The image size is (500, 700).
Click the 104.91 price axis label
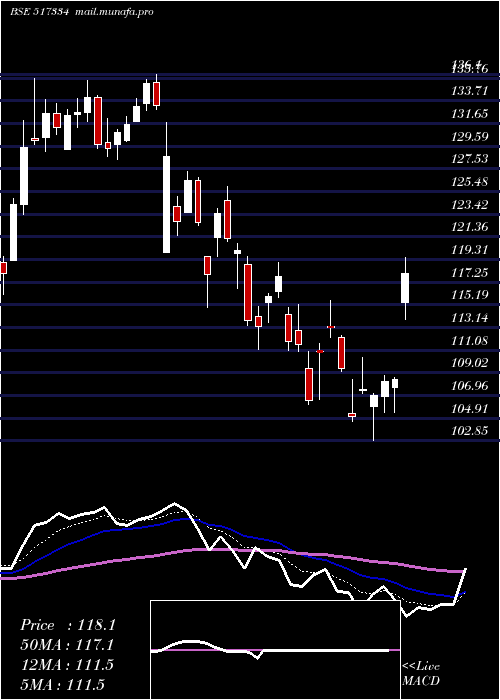click(469, 408)
